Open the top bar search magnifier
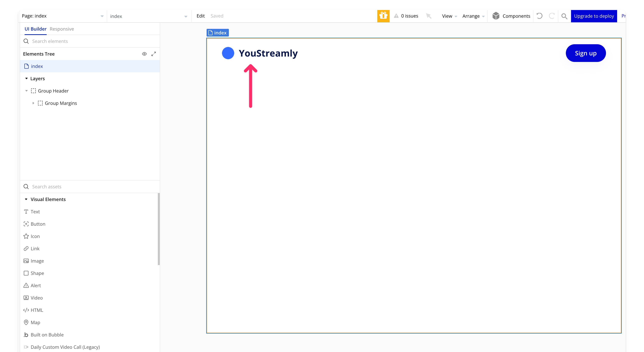Viewport: 644px width, 352px height. point(564,16)
